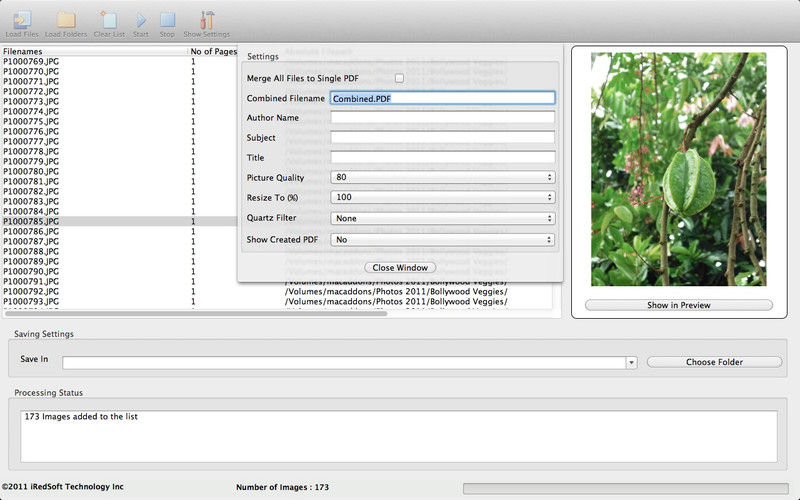This screenshot has width=800, height=500.
Task: Click the Choose Folder button
Action: coord(714,362)
